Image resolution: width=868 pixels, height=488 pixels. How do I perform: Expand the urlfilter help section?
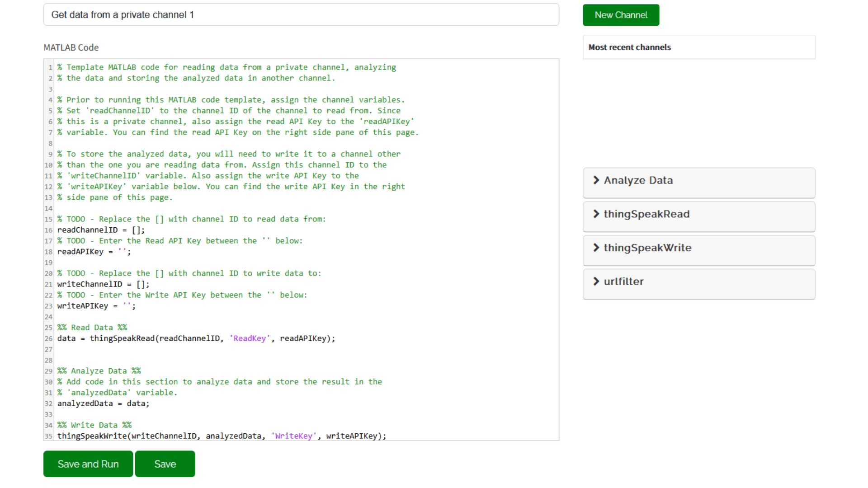click(699, 284)
